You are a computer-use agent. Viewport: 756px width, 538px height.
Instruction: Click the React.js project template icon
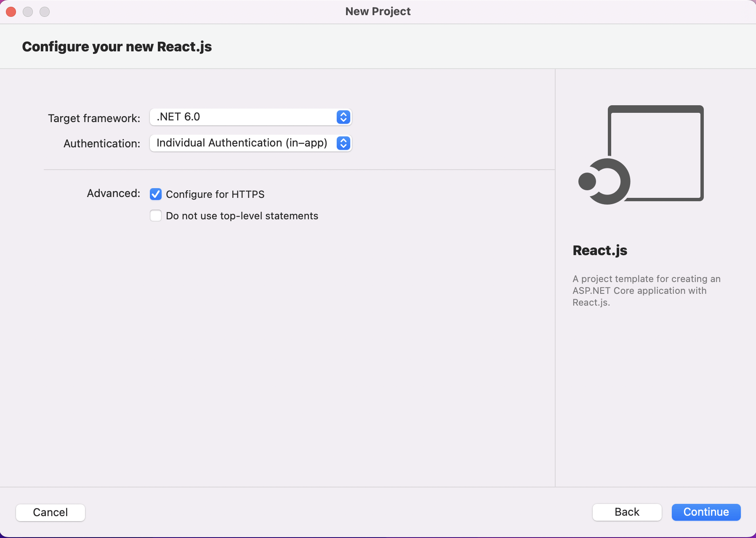pos(641,154)
